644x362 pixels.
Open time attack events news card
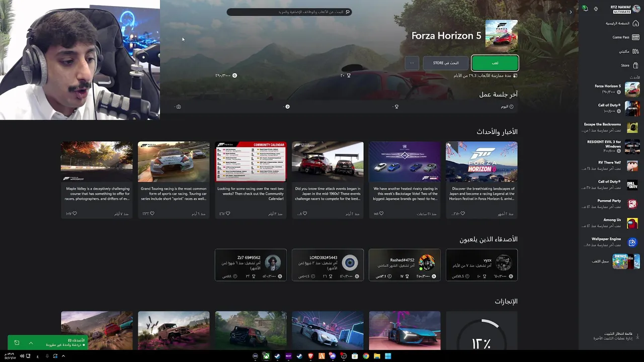pyautogui.click(x=328, y=179)
